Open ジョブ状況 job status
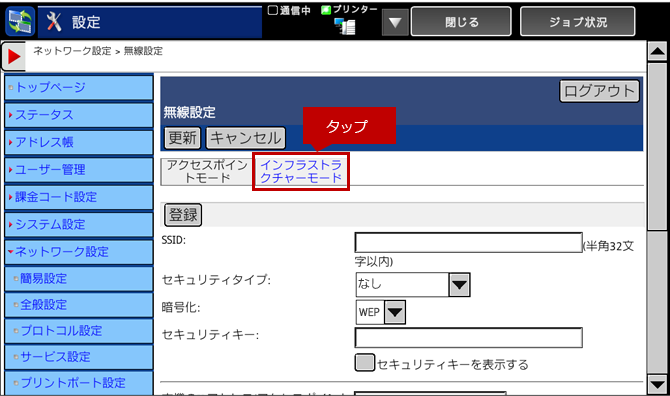The image size is (670, 396). [577, 21]
